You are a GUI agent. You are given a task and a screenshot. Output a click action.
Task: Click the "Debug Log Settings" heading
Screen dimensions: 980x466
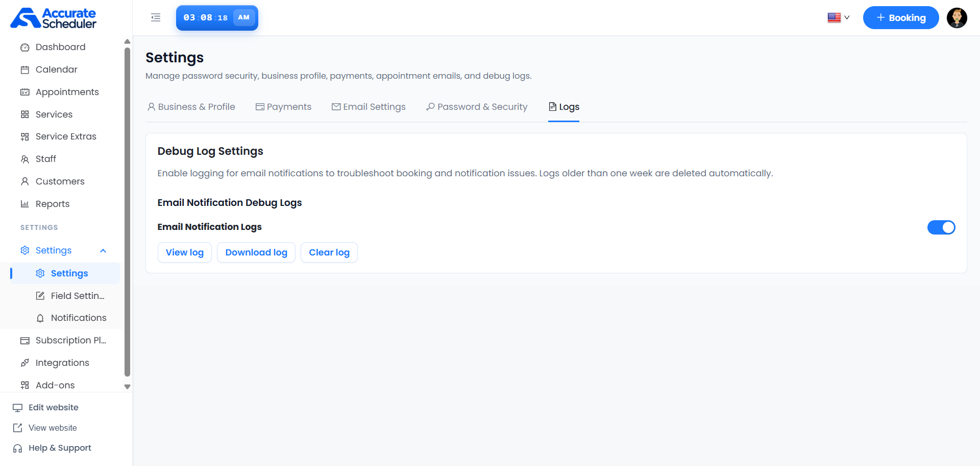pos(210,151)
